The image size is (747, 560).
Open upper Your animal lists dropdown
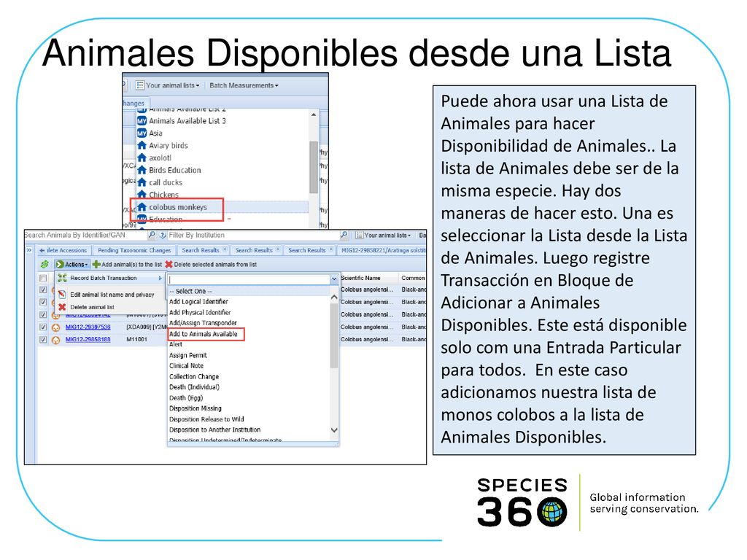168,85
